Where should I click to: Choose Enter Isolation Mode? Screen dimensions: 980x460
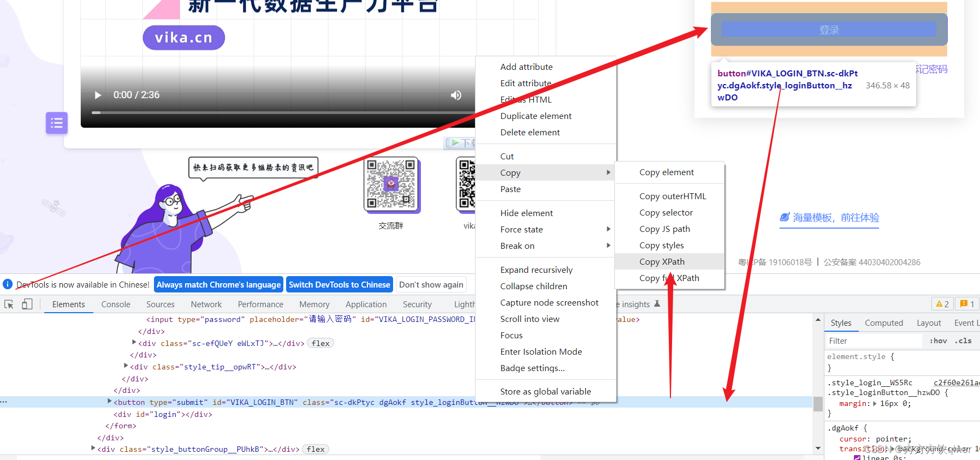point(546,351)
